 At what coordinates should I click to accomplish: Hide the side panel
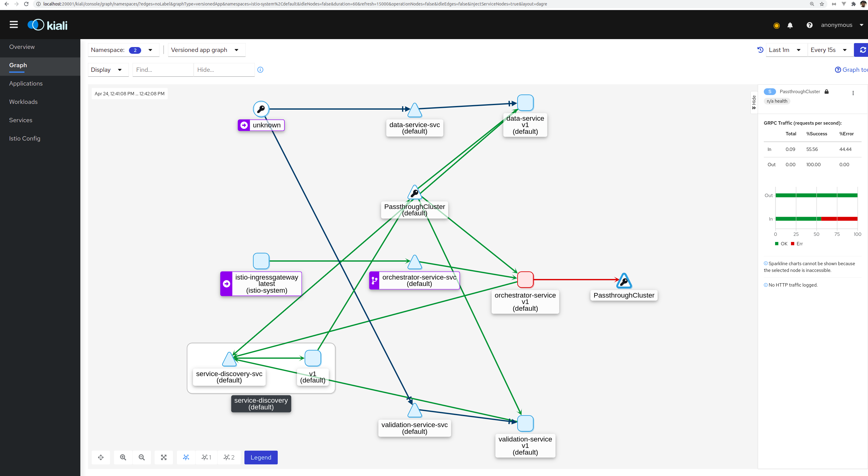tap(754, 102)
